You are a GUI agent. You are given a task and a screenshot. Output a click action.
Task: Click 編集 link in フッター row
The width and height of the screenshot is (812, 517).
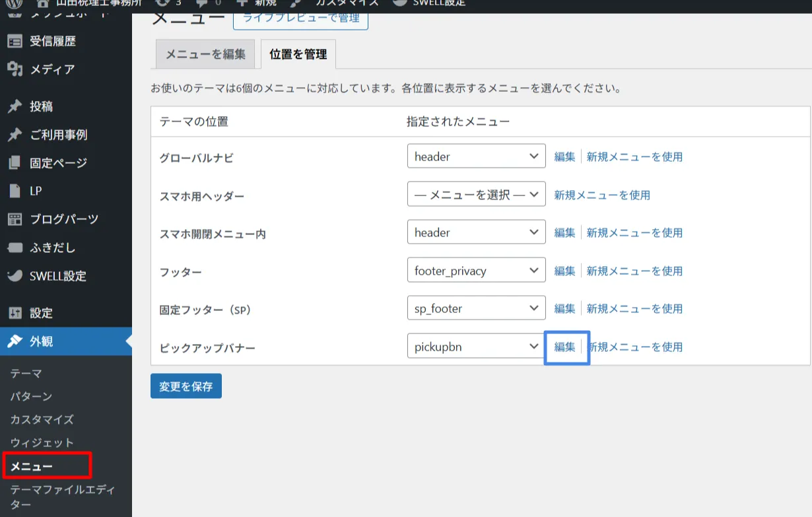click(x=565, y=271)
